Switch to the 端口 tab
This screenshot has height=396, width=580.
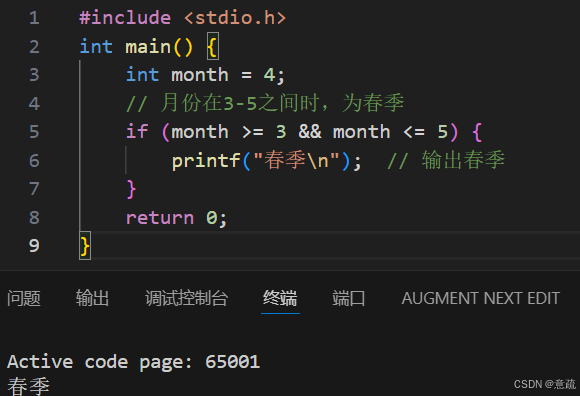click(x=348, y=298)
